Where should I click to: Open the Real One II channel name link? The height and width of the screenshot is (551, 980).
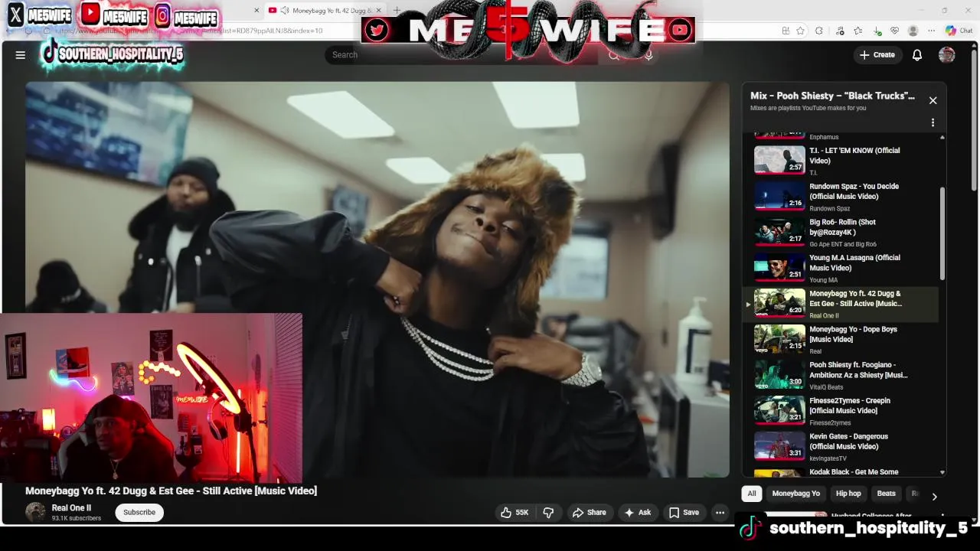click(x=71, y=507)
